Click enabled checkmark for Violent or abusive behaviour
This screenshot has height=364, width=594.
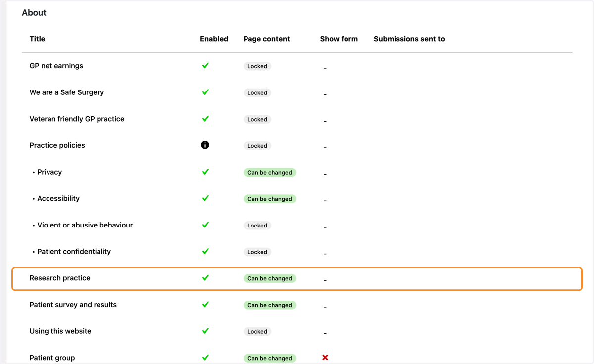coord(205,225)
